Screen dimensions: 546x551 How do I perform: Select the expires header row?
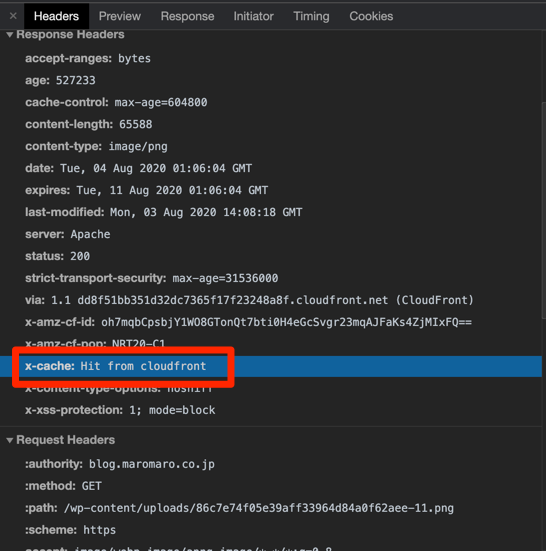(271, 190)
